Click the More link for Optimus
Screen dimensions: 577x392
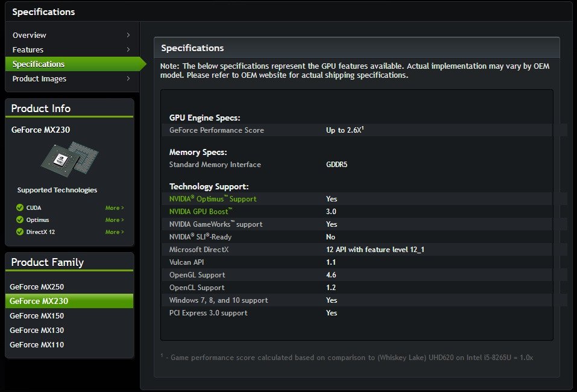115,220
